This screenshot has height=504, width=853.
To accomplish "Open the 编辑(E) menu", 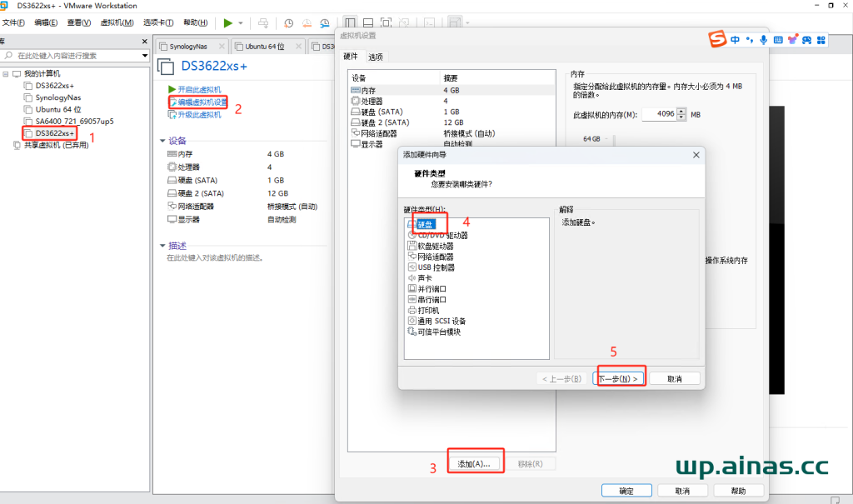I will point(46,22).
